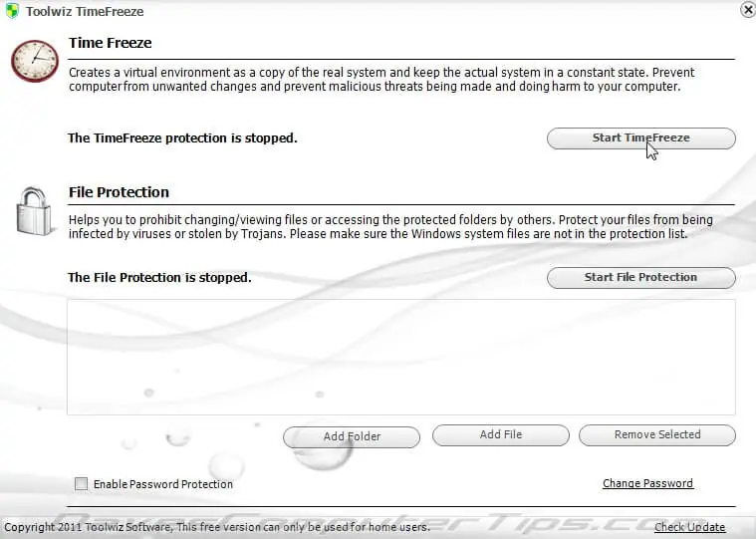
Task: Open the Change Password link
Action: point(647,483)
